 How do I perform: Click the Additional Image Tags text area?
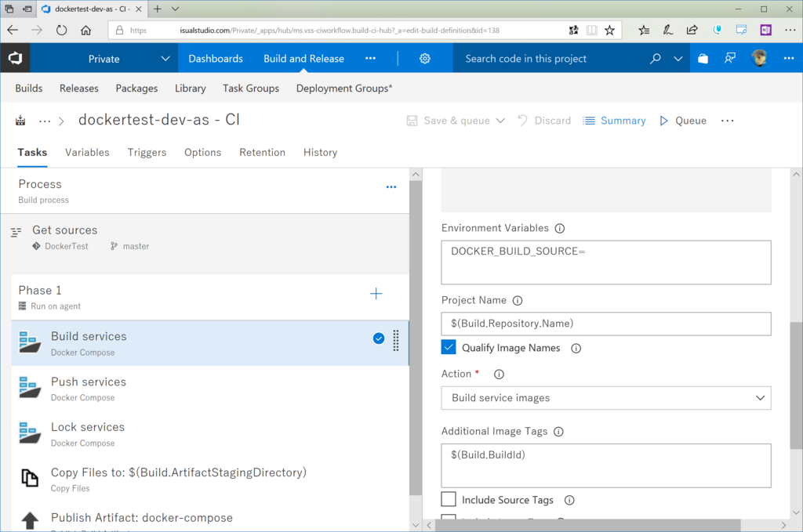pos(606,465)
